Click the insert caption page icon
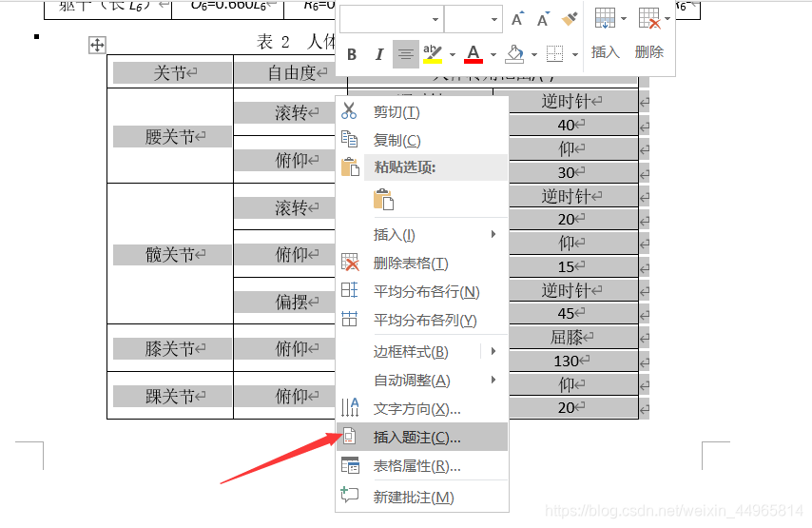The width and height of the screenshot is (812, 528). pyautogui.click(x=350, y=437)
